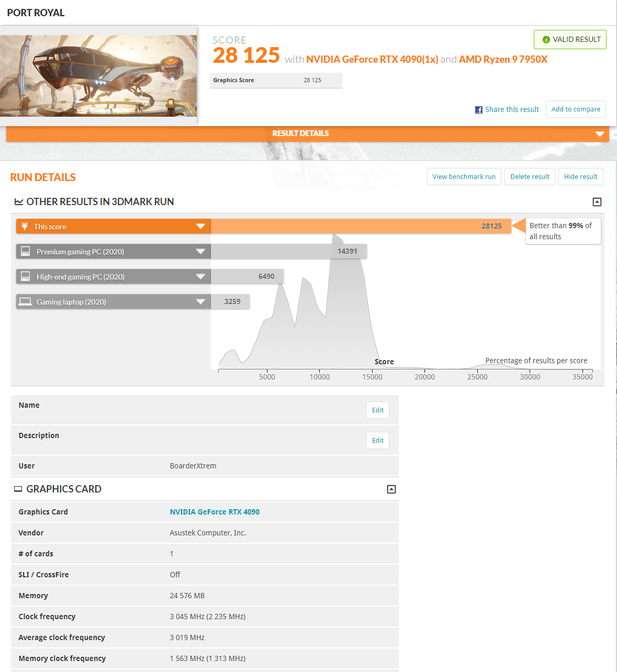Click the Facebook icon beside Share this result
Viewport: 617px width, 672px height.
coord(479,110)
